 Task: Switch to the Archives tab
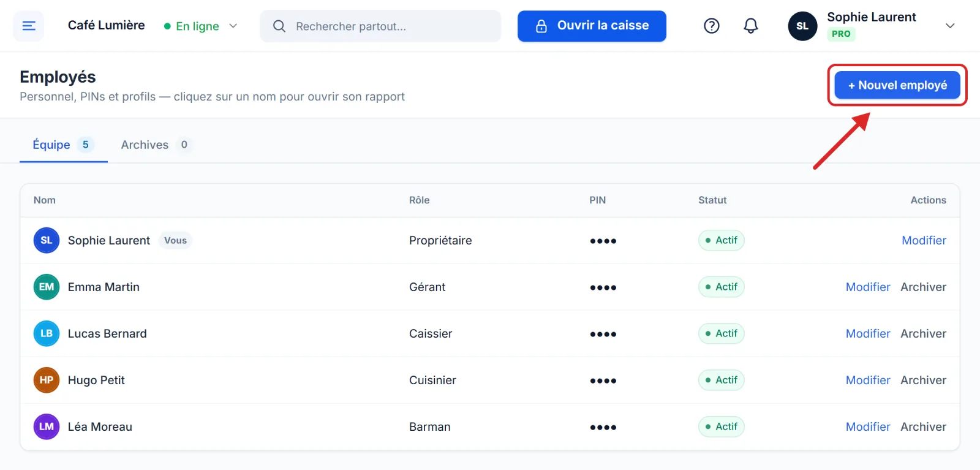click(x=157, y=145)
